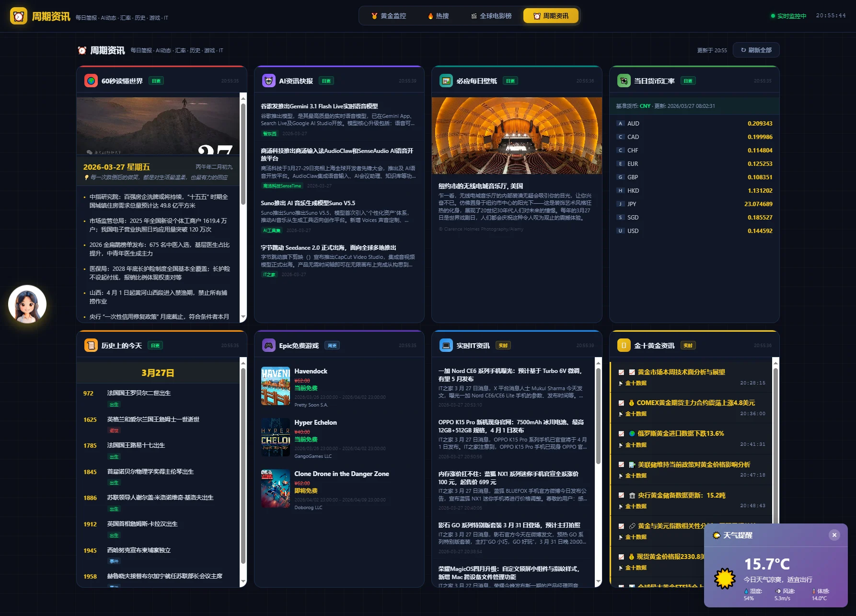
Task: Open the 全球电影榜 tab
Action: coord(491,16)
